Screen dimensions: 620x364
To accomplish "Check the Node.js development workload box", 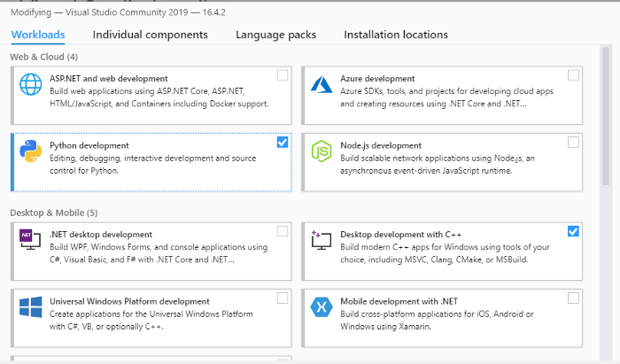I will pyautogui.click(x=573, y=142).
